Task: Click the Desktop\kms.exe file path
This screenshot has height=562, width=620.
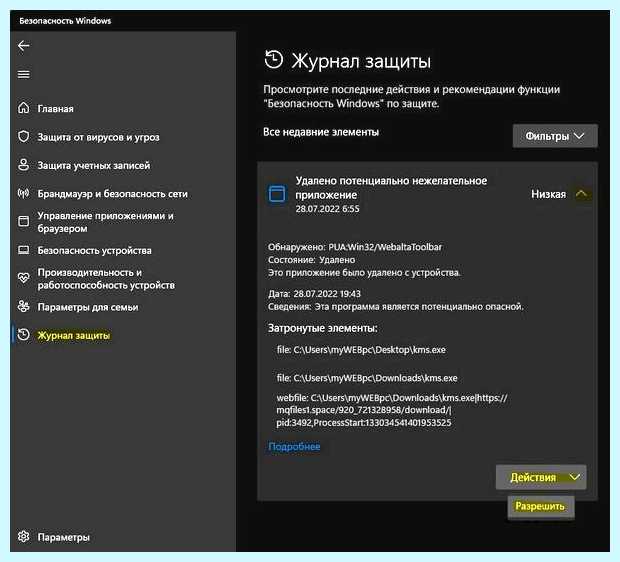Action: pos(361,350)
